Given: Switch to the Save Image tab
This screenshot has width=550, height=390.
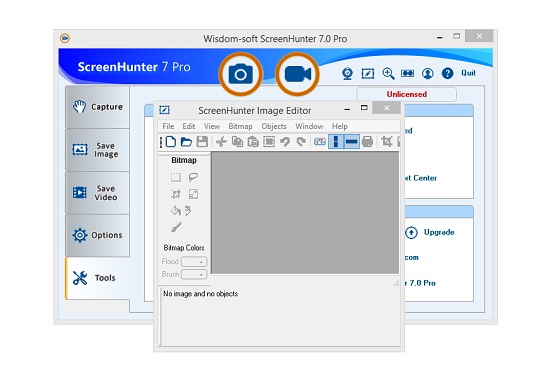Looking at the screenshot, I should pos(98,150).
